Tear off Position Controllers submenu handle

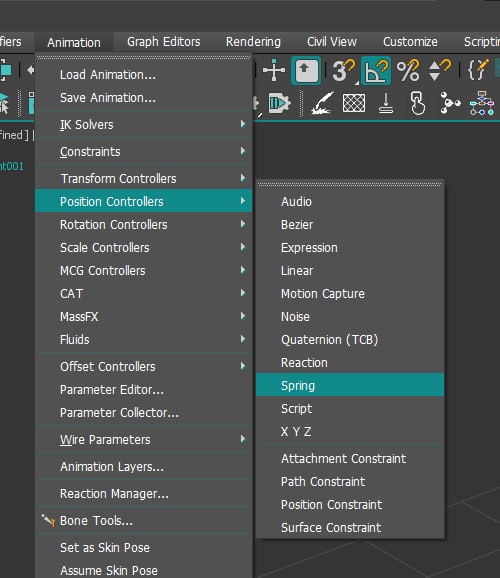click(x=350, y=184)
